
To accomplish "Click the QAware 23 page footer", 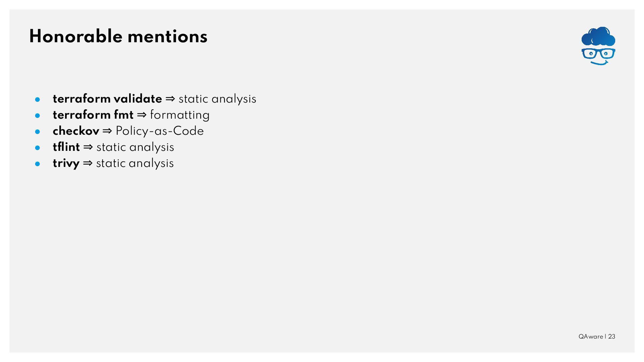I will (597, 337).
